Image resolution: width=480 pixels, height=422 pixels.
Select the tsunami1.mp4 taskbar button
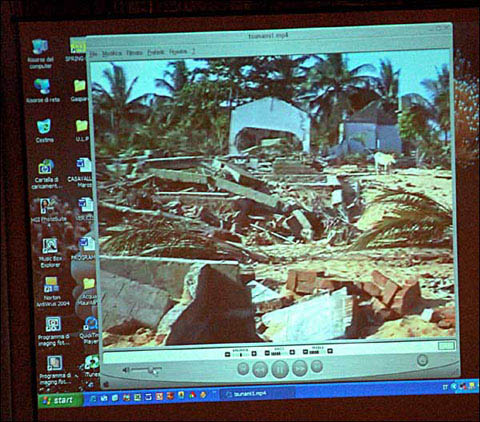click(257, 394)
